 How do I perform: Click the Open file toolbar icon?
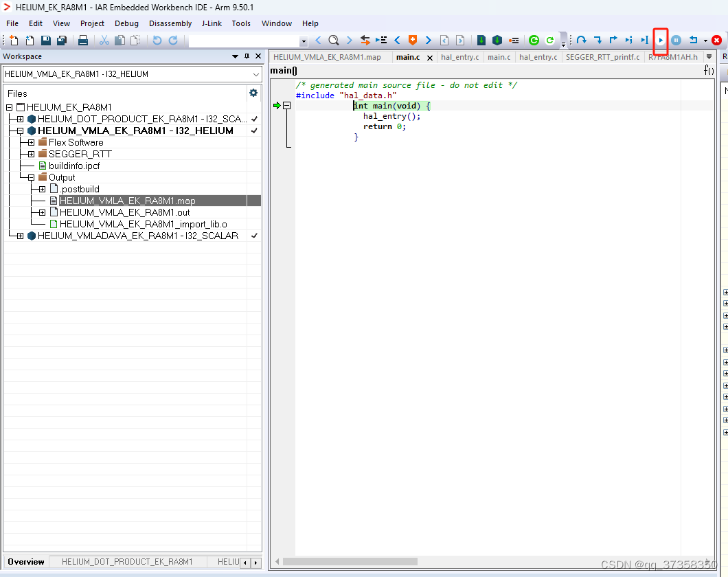tap(30, 41)
